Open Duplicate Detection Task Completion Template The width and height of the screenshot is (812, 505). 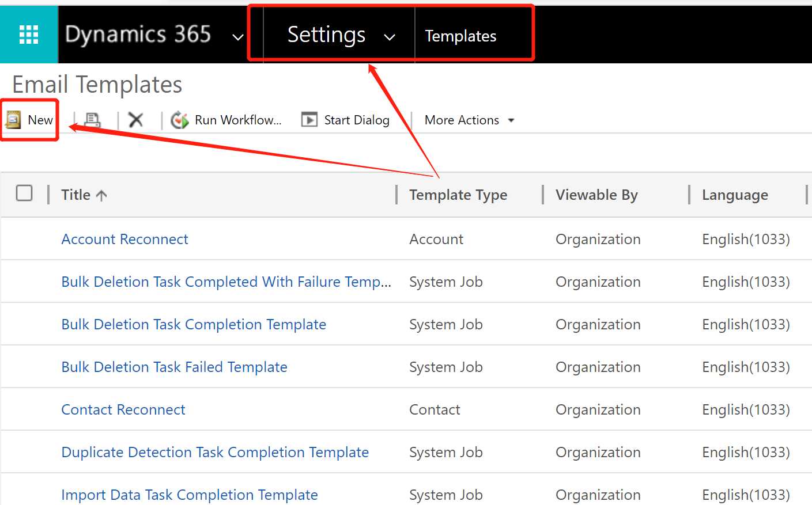click(x=215, y=452)
